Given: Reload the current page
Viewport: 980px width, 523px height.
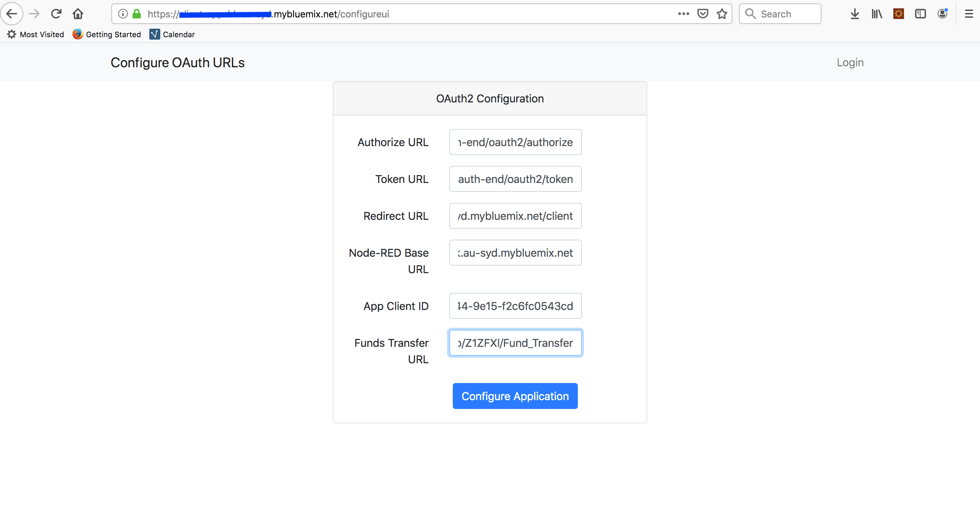Looking at the screenshot, I should (x=56, y=14).
